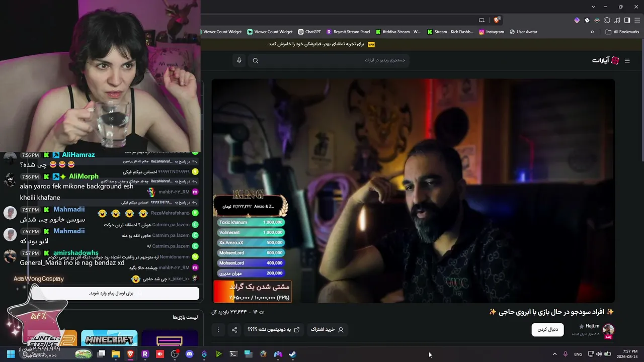Click amirshadowhs username in chat
The width and height of the screenshot is (644, 362).
click(x=76, y=253)
